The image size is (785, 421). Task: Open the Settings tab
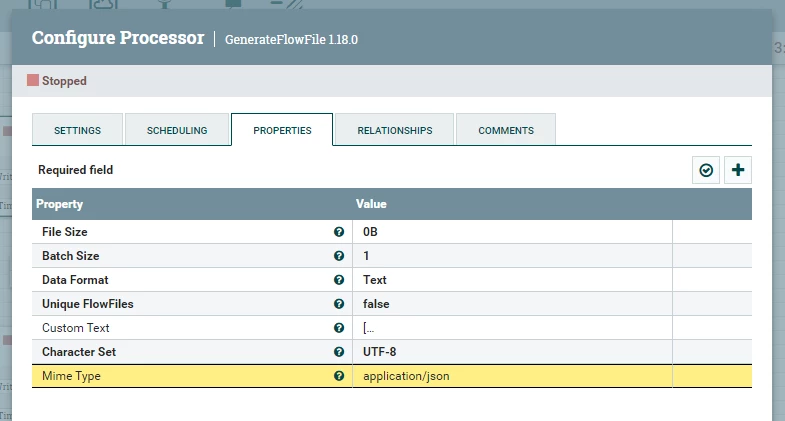[x=78, y=130]
